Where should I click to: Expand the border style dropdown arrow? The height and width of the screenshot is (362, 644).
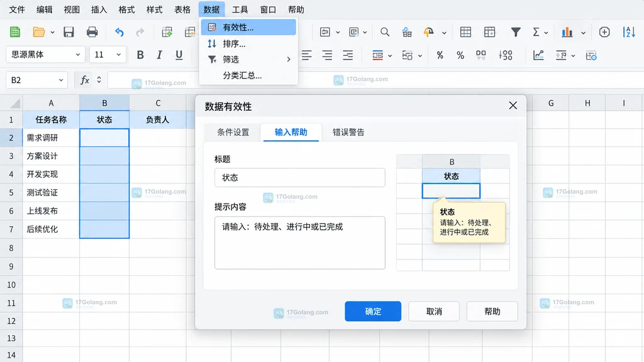[x=390, y=55]
